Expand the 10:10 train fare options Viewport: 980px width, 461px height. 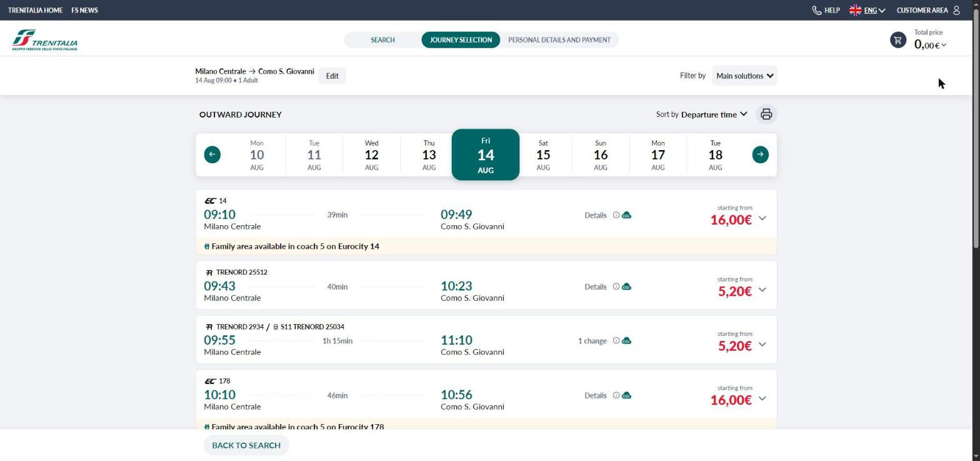762,398
